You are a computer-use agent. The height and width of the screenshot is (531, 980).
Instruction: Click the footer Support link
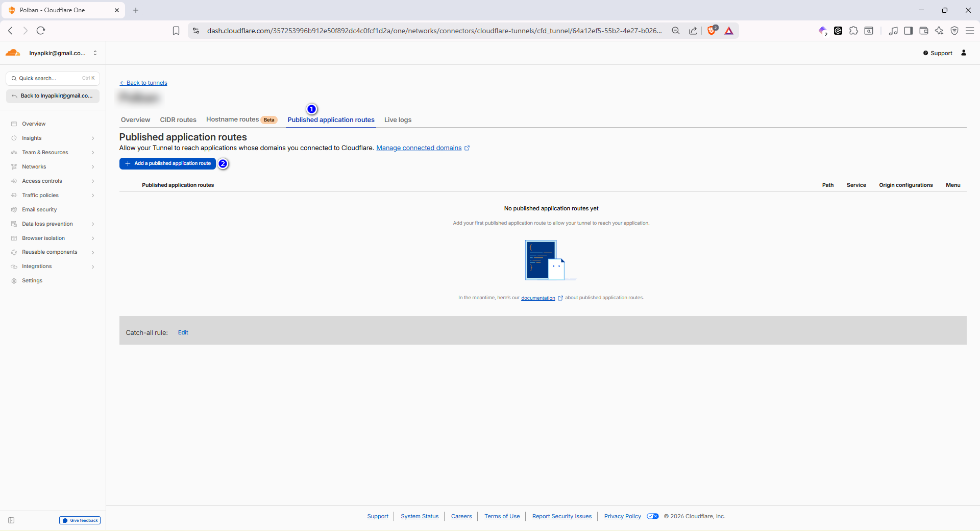coord(378,516)
